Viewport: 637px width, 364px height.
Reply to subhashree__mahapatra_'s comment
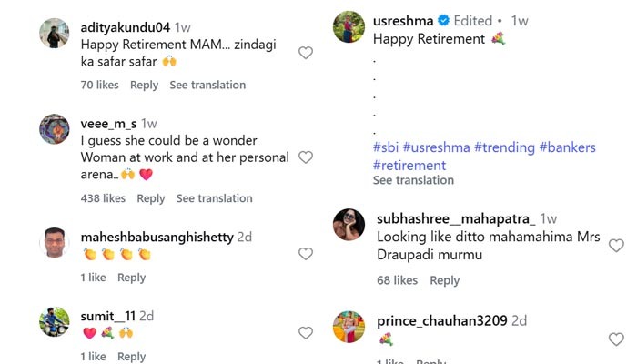(444, 280)
